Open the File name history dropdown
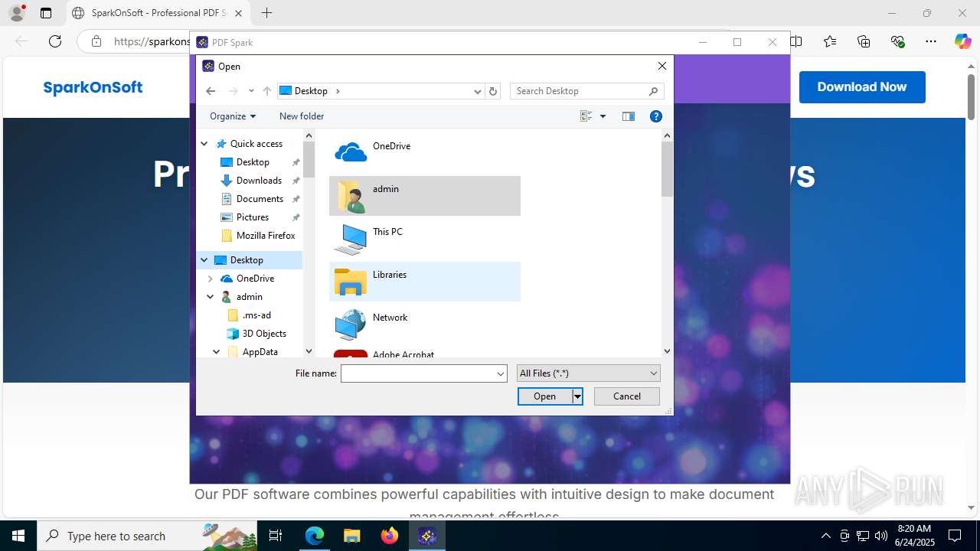Image resolution: width=980 pixels, height=551 pixels. [501, 373]
